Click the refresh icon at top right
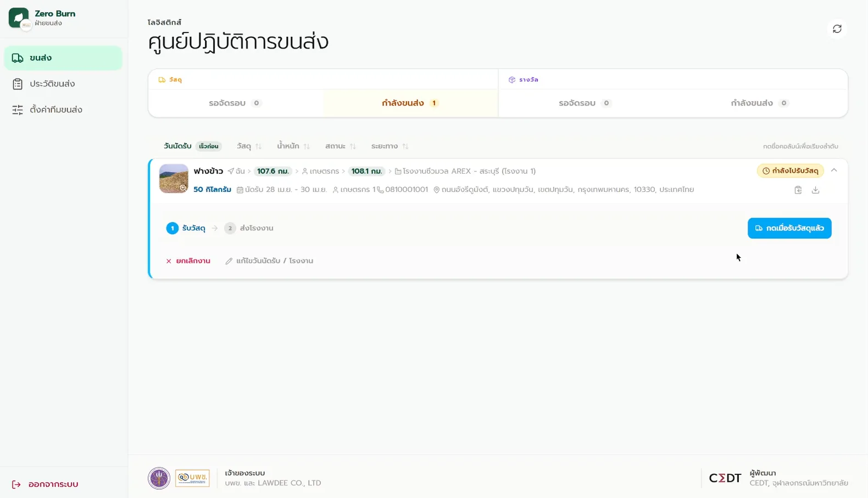The width and height of the screenshot is (868, 498). pos(837,29)
